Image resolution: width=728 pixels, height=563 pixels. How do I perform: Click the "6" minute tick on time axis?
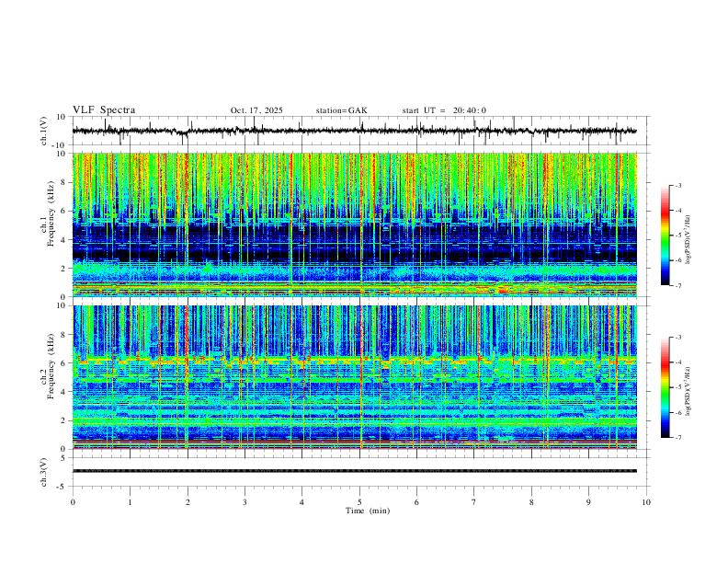416,502
